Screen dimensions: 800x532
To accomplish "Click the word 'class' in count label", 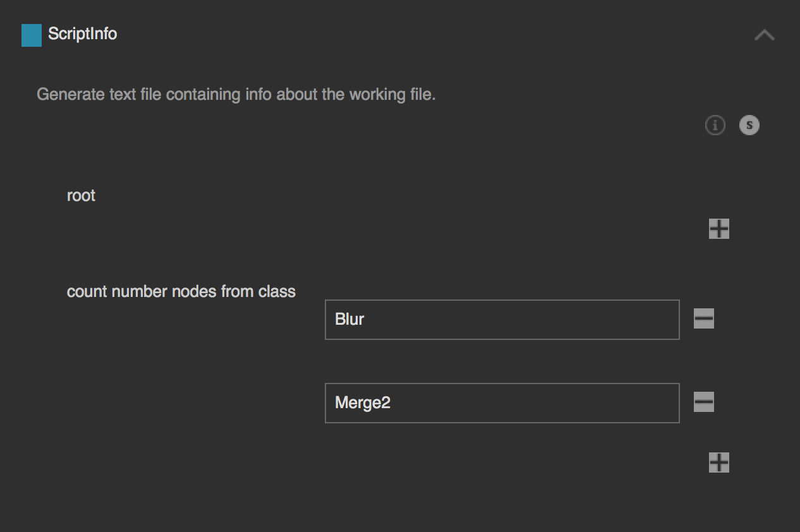I will tap(277, 292).
